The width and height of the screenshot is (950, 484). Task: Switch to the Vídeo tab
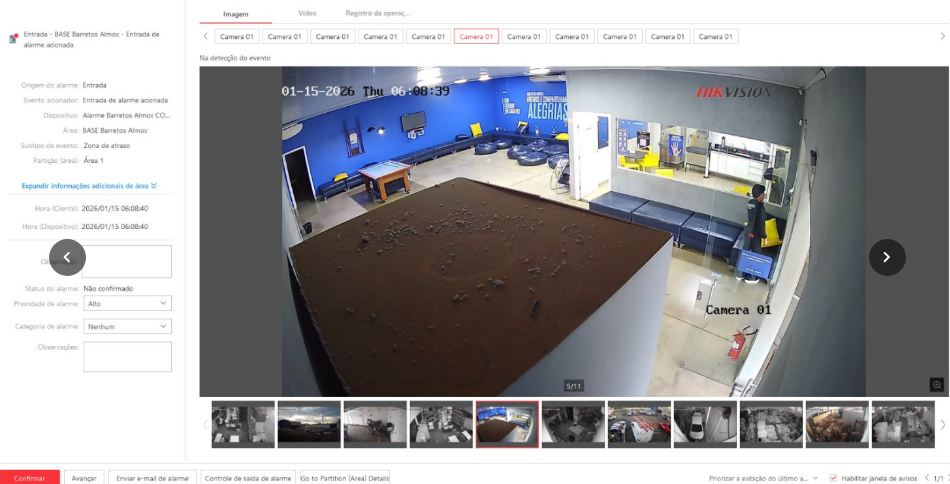coord(308,13)
